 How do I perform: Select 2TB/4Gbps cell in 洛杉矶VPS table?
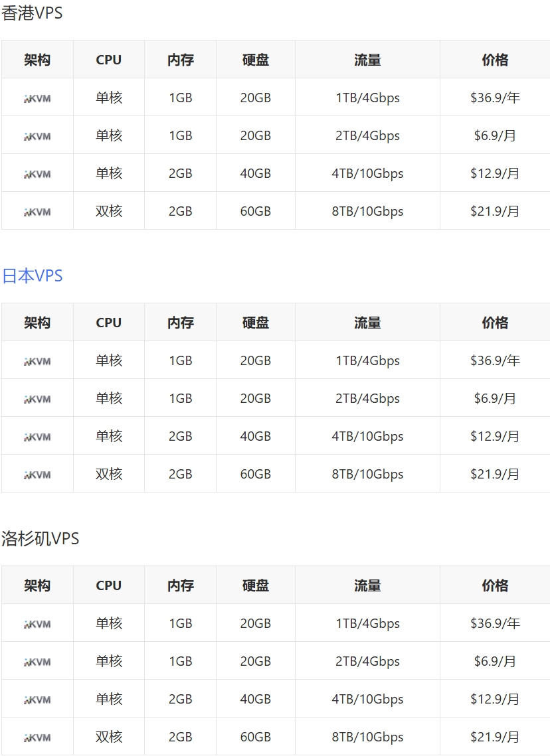pos(367,661)
